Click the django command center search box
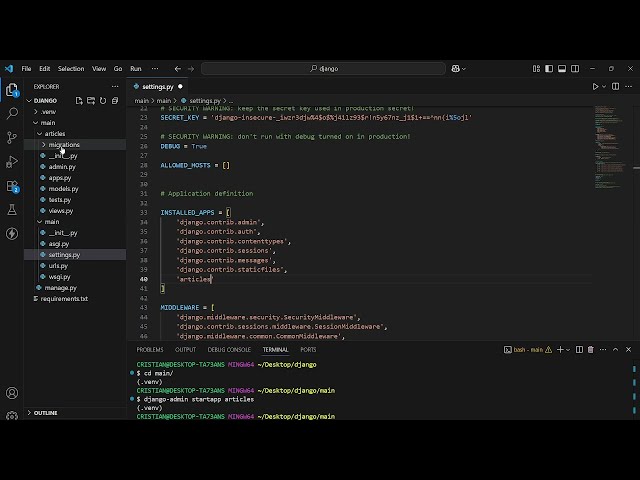The image size is (640, 480). (323, 69)
